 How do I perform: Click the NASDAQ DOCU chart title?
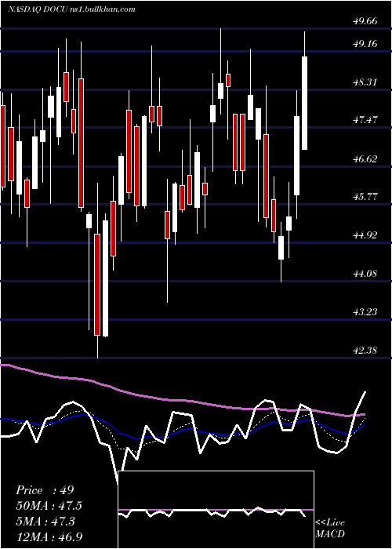71,9
